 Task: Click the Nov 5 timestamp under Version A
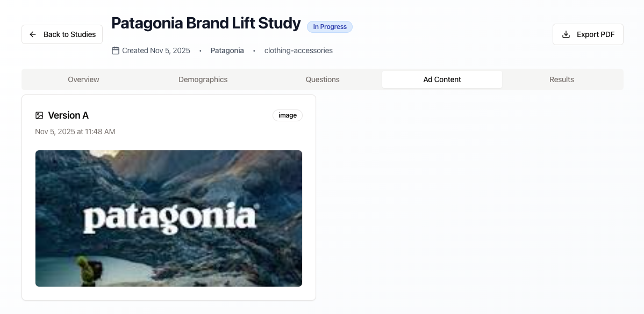pyautogui.click(x=75, y=131)
